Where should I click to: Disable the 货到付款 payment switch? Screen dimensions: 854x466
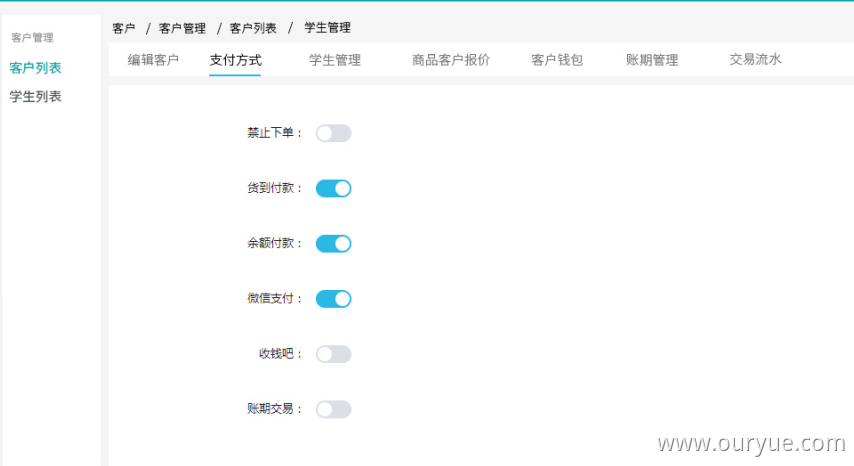[x=333, y=188]
